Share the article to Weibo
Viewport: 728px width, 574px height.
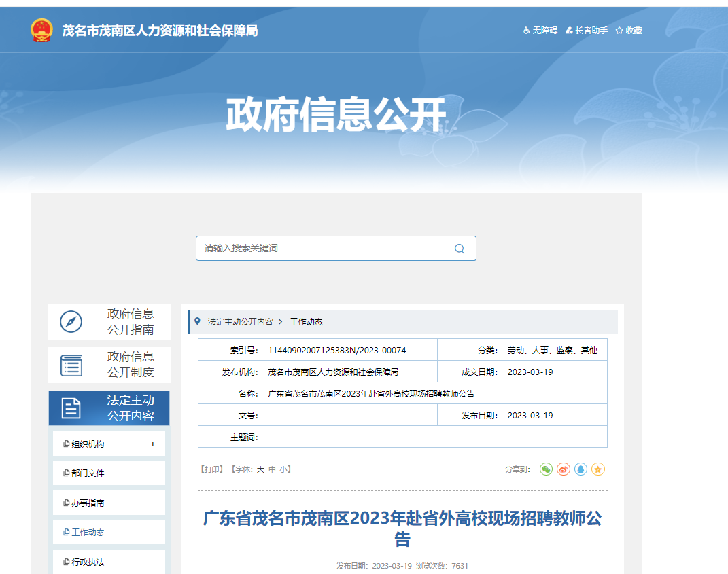pyautogui.click(x=564, y=469)
